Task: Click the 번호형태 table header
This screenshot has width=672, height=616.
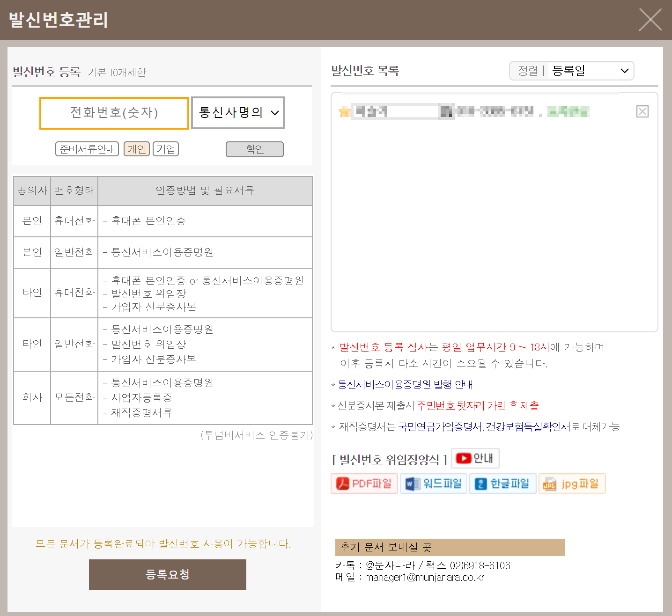Action: coord(74,191)
